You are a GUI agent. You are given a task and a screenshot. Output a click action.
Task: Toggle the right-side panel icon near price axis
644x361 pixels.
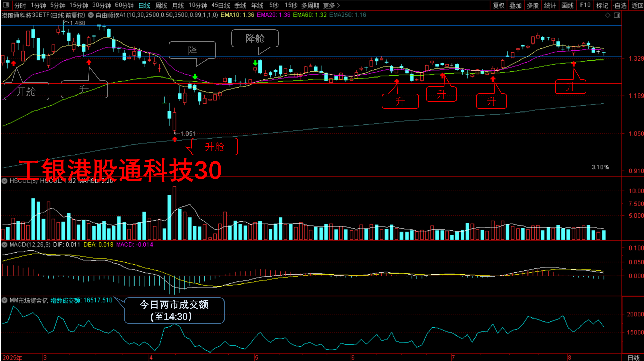pyautogui.click(x=617, y=15)
